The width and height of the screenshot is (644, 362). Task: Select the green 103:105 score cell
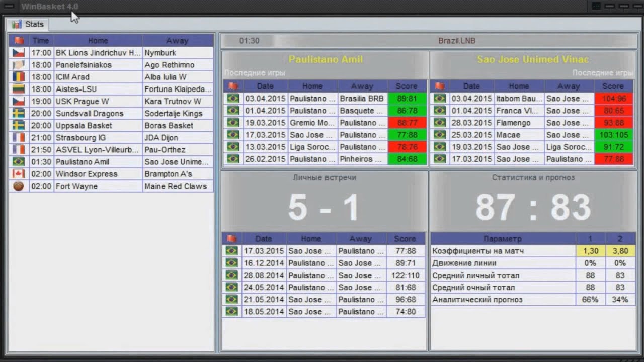tap(613, 135)
